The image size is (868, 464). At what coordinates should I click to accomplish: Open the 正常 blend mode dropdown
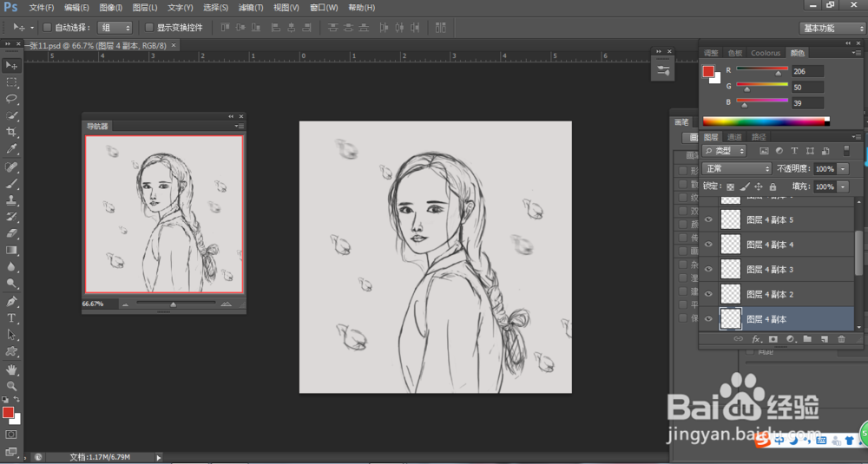click(x=736, y=168)
